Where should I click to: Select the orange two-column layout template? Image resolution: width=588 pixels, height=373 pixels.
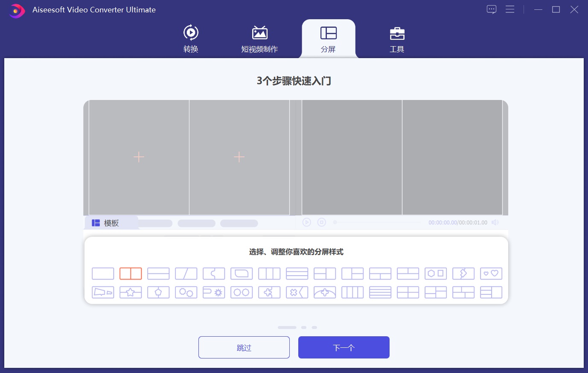coord(131,273)
